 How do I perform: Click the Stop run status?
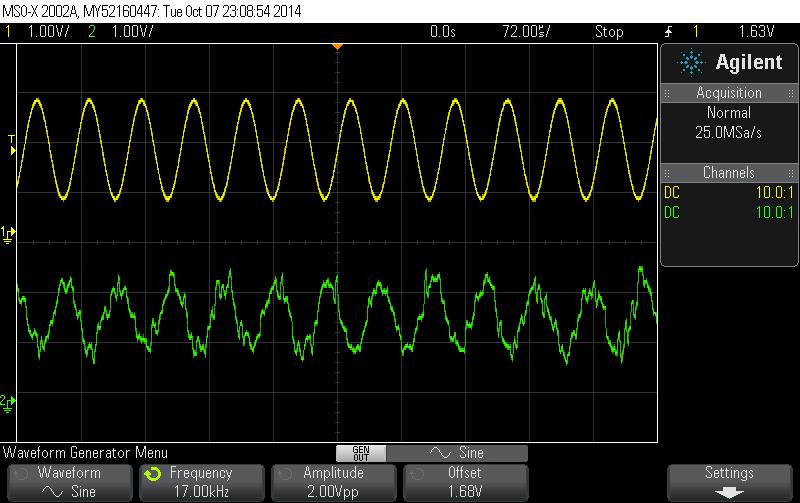(x=609, y=32)
